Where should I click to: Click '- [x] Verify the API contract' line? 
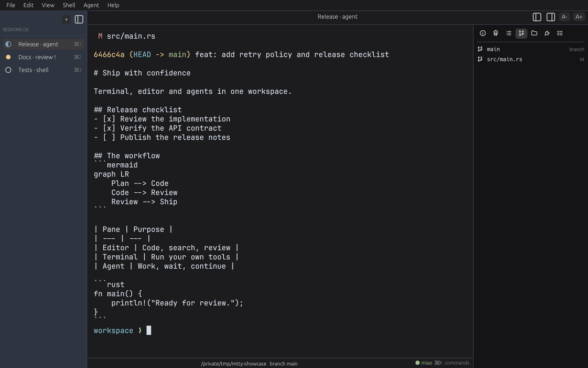click(158, 128)
